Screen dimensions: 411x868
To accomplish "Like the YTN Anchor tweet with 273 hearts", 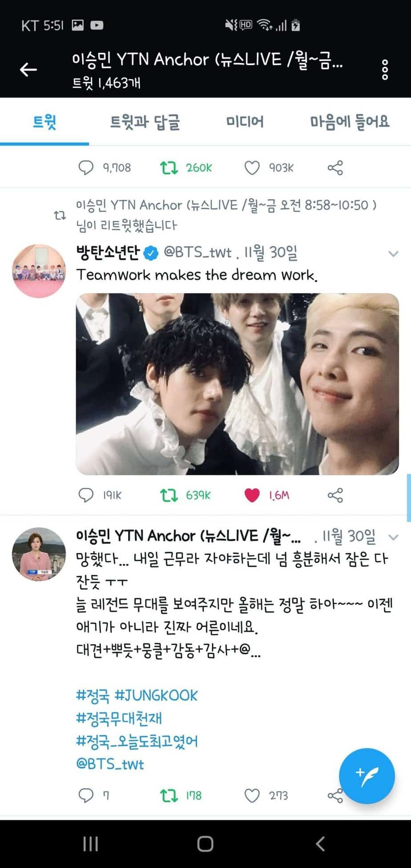I will click(252, 795).
